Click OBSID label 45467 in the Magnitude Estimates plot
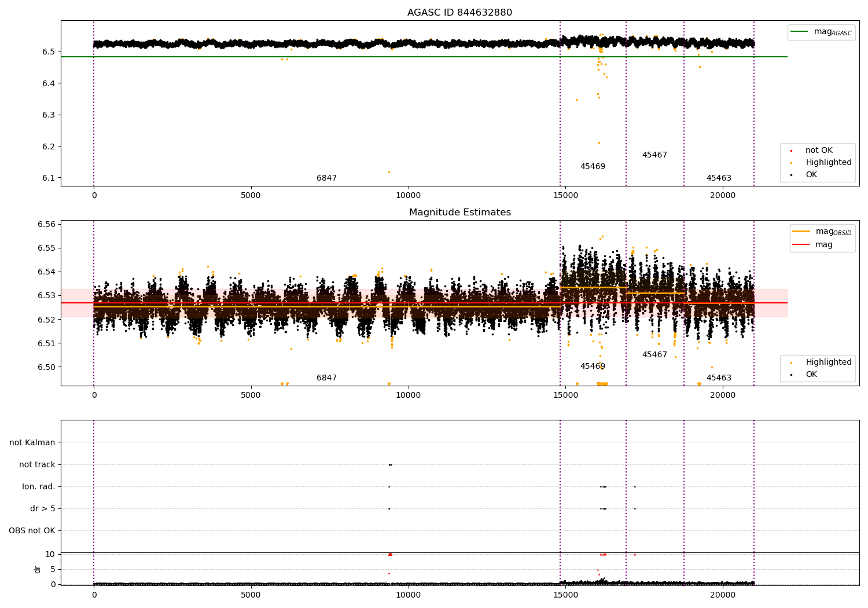This screenshot has width=868, height=608. point(654,355)
